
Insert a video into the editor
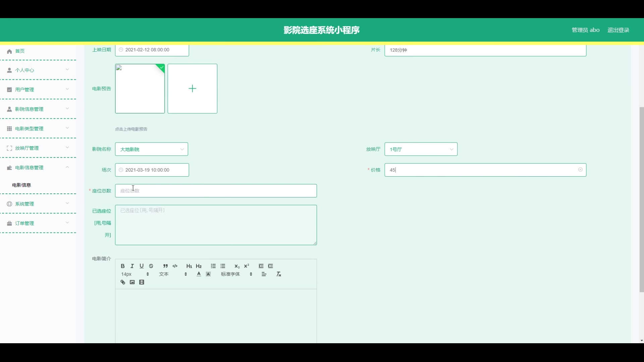[x=142, y=282]
